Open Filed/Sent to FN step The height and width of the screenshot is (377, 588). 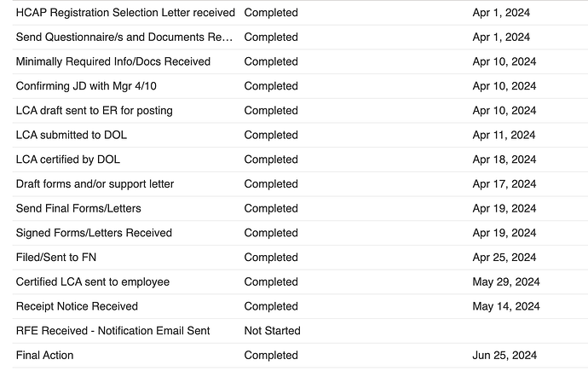tap(56, 258)
